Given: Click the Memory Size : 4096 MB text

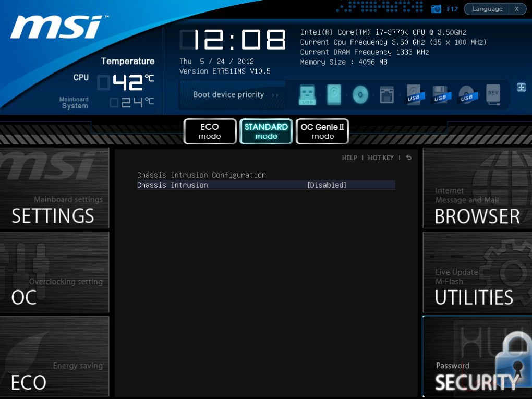Looking at the screenshot, I should tap(344, 62).
